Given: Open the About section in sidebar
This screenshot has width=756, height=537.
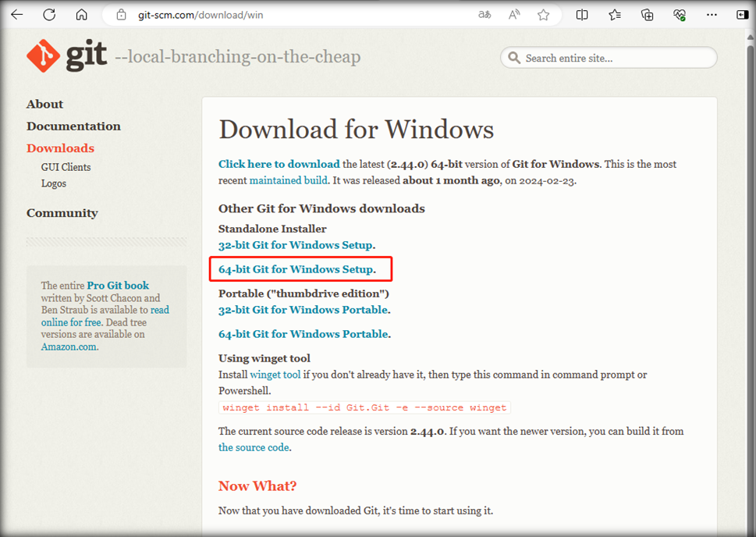Looking at the screenshot, I should 44,105.
